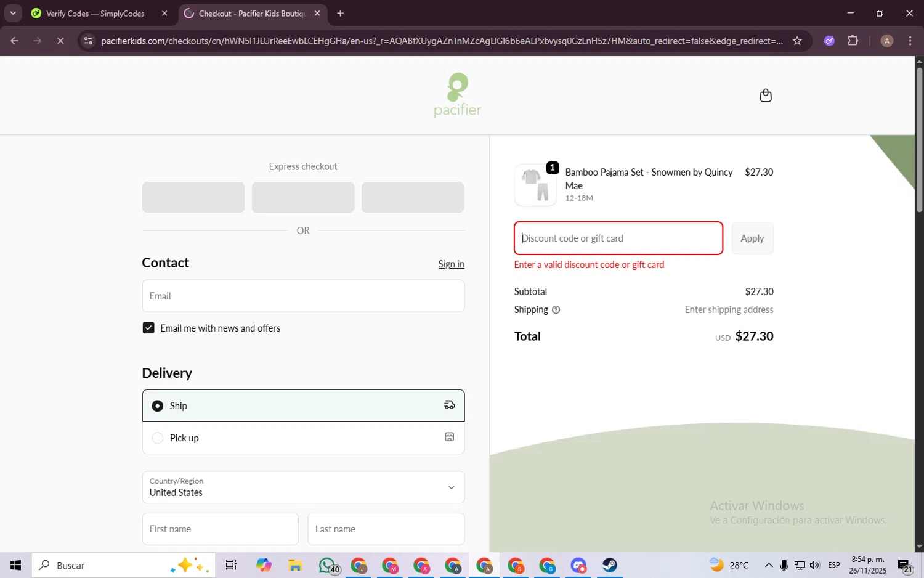The width and height of the screenshot is (924, 578).
Task: Open Chrome profile S taskbar icon
Action: click(x=516, y=565)
